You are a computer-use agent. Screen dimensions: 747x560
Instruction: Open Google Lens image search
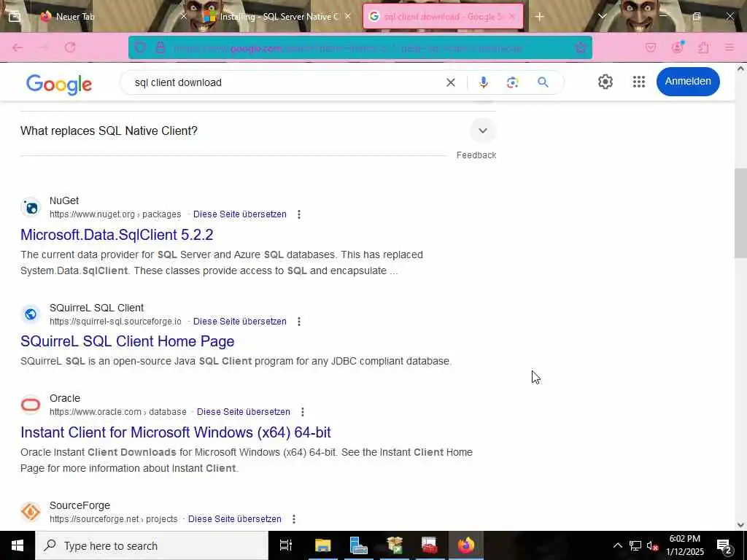(x=512, y=82)
